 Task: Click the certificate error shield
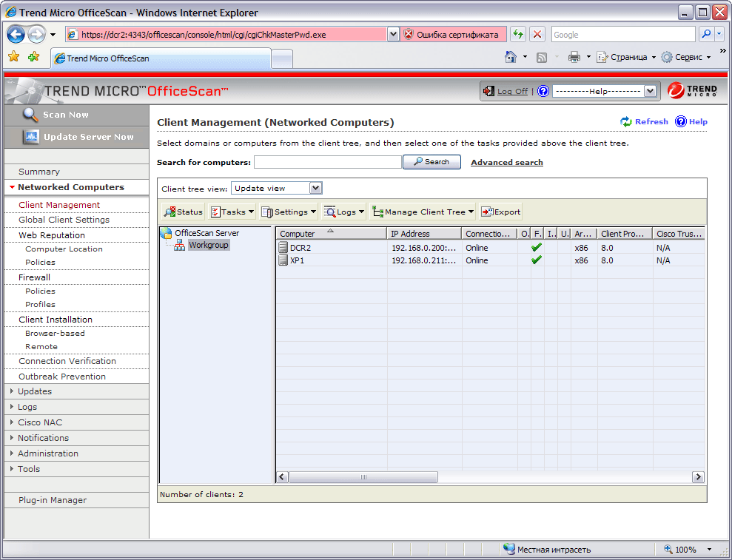click(x=409, y=34)
